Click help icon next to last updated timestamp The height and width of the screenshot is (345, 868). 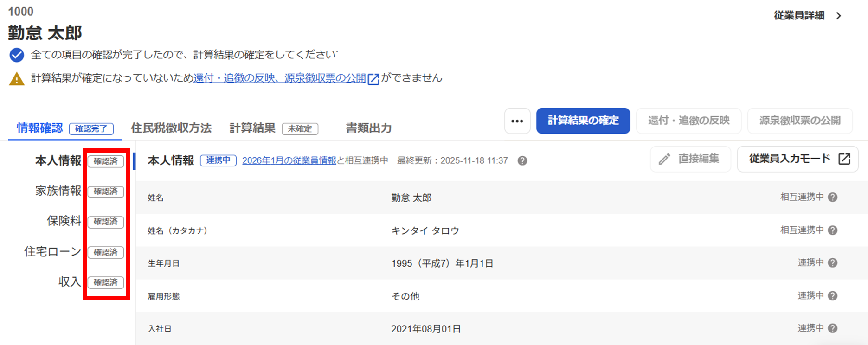(x=522, y=161)
